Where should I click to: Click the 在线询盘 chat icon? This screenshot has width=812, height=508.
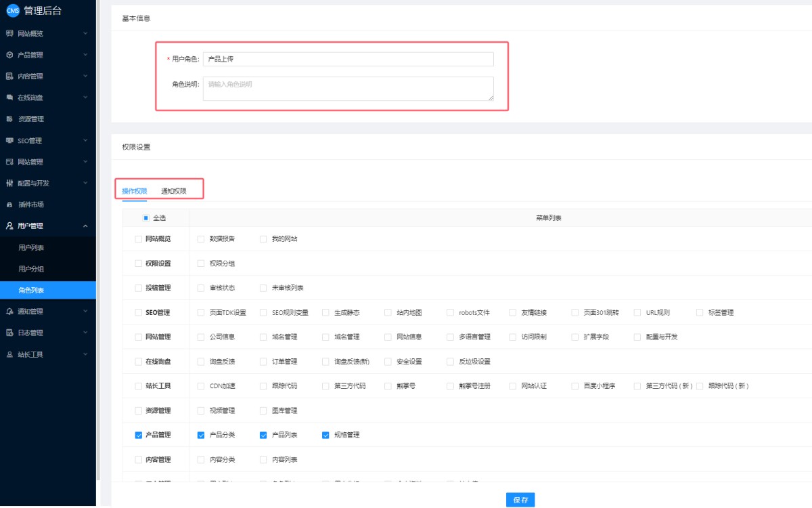9,98
